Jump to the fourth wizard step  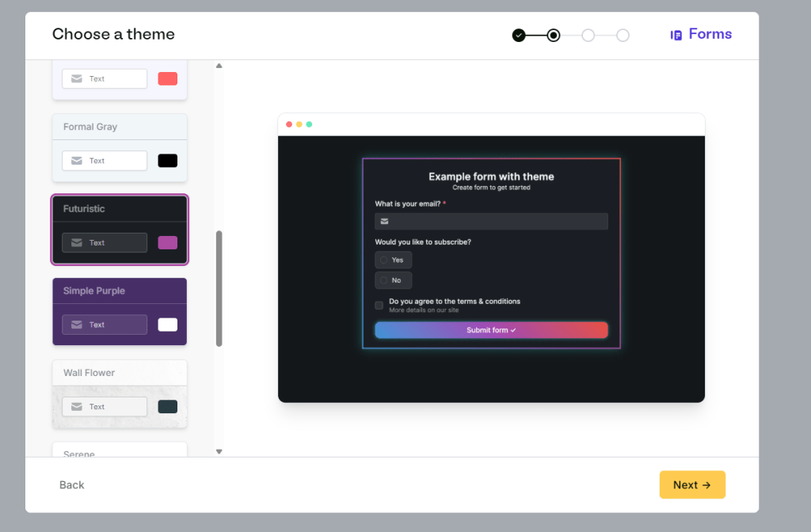point(623,35)
